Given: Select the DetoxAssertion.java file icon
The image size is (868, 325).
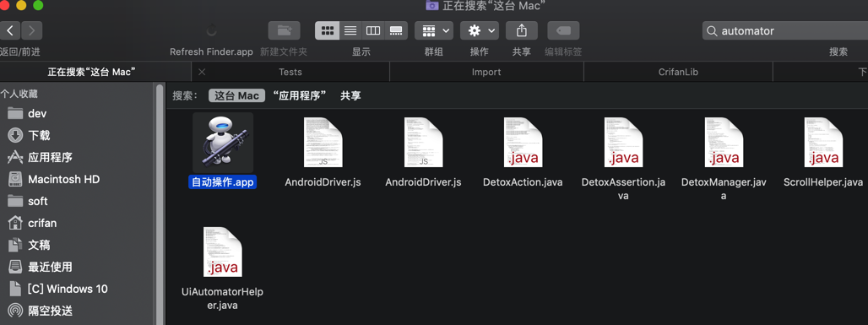Looking at the screenshot, I should click(x=623, y=143).
